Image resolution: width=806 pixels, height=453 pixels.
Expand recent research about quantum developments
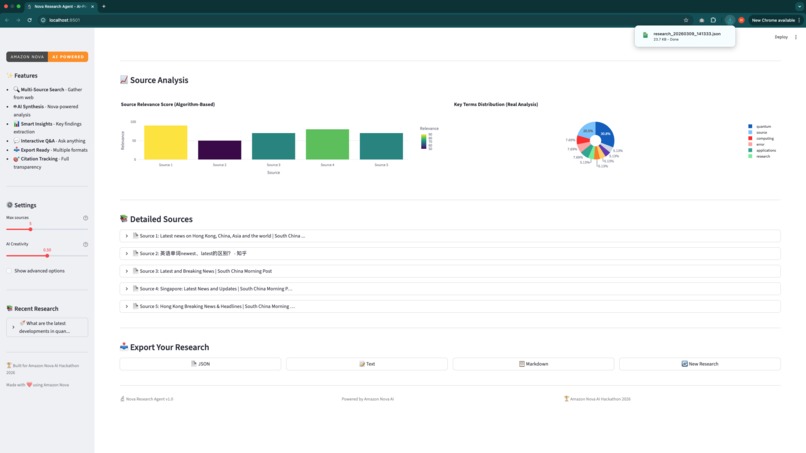47,327
